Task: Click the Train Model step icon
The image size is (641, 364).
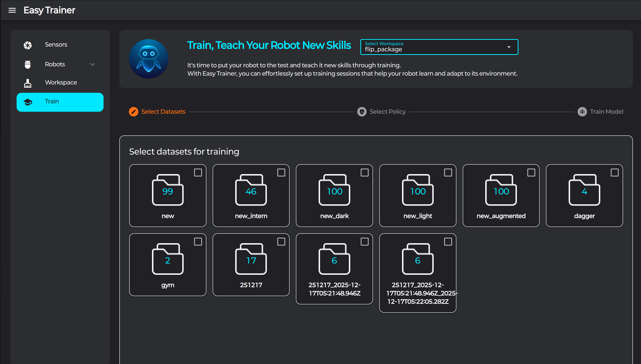Action: pyautogui.click(x=582, y=112)
